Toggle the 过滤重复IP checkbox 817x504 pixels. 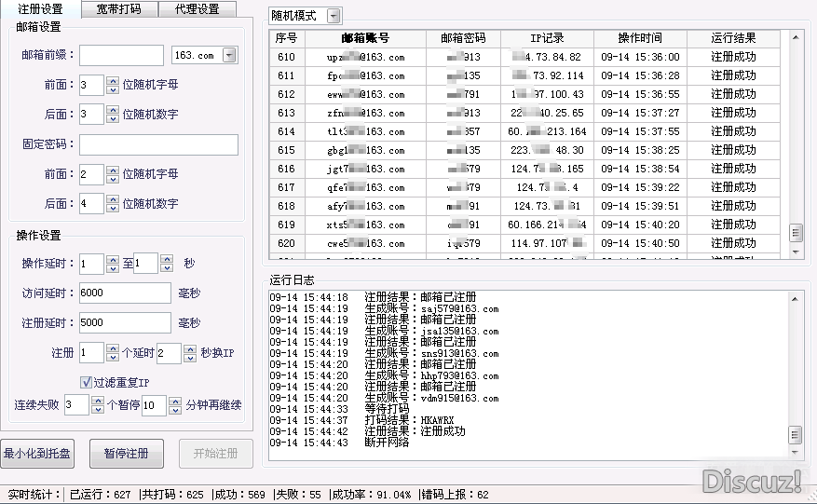click(87, 382)
